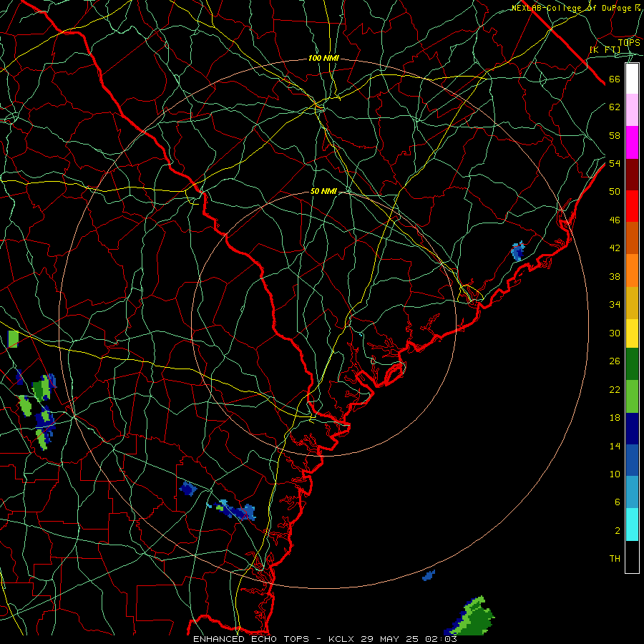The height and width of the screenshot is (644, 644).
Task: Click the '2' legend value
Action: (x=617, y=531)
